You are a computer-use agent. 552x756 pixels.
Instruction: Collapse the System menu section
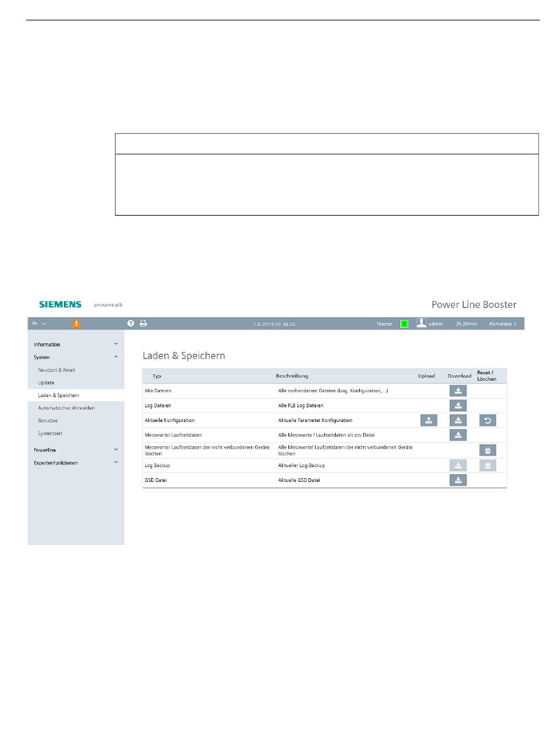coord(76,357)
